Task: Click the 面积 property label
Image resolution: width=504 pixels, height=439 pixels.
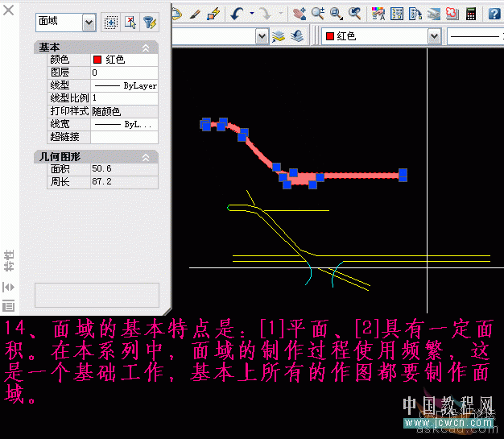Action: [x=60, y=169]
